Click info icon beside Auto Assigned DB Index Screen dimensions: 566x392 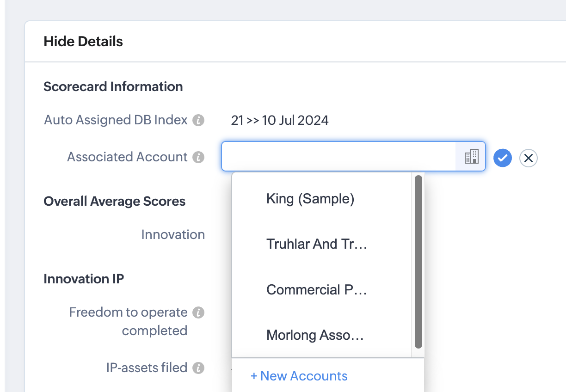pyautogui.click(x=198, y=121)
